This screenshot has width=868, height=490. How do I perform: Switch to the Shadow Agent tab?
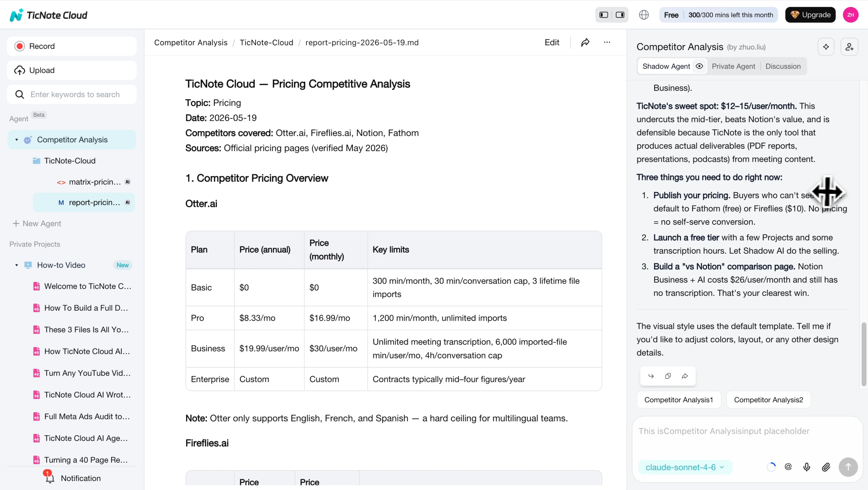(x=666, y=66)
